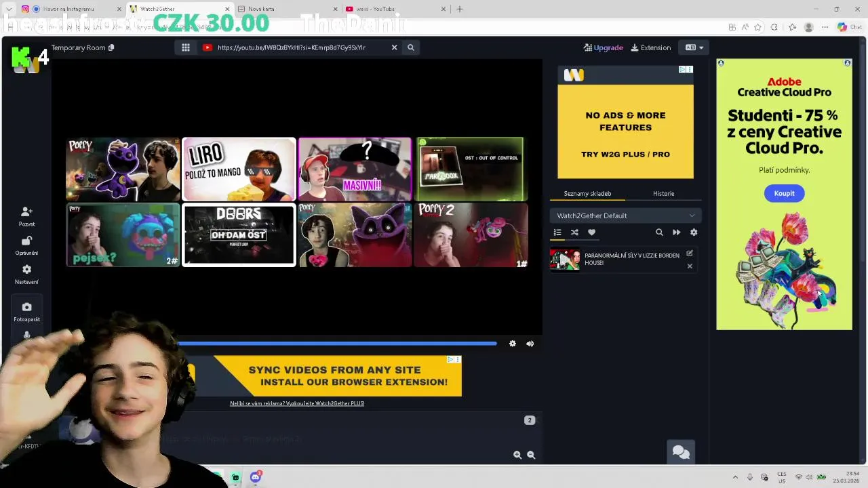Click the Koupit button in the Adobe ad

[x=784, y=193]
